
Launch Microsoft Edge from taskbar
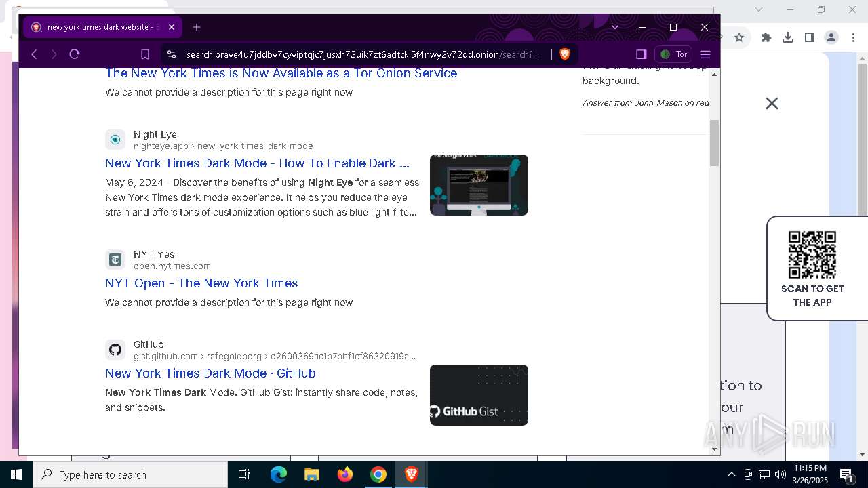[x=279, y=474]
